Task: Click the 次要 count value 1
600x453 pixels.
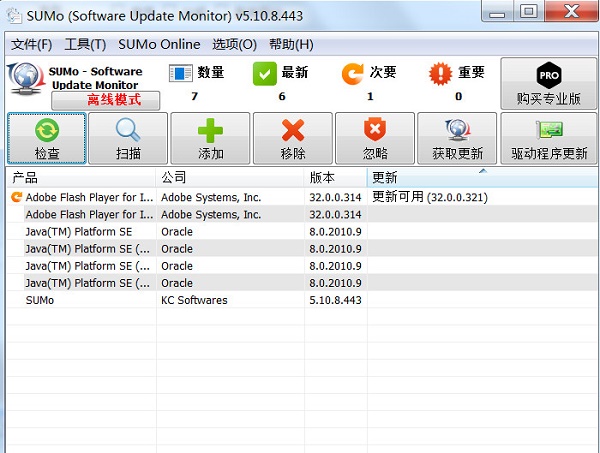Action: tap(370, 96)
